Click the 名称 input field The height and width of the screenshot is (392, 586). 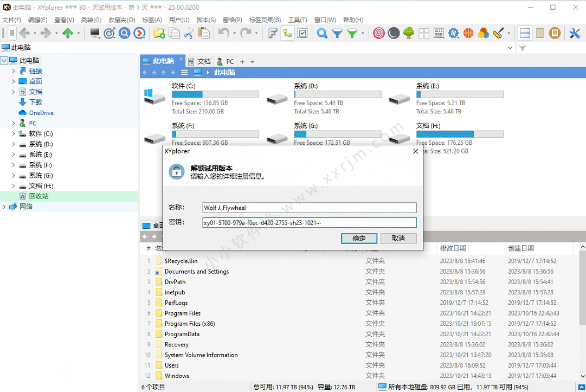click(310, 208)
